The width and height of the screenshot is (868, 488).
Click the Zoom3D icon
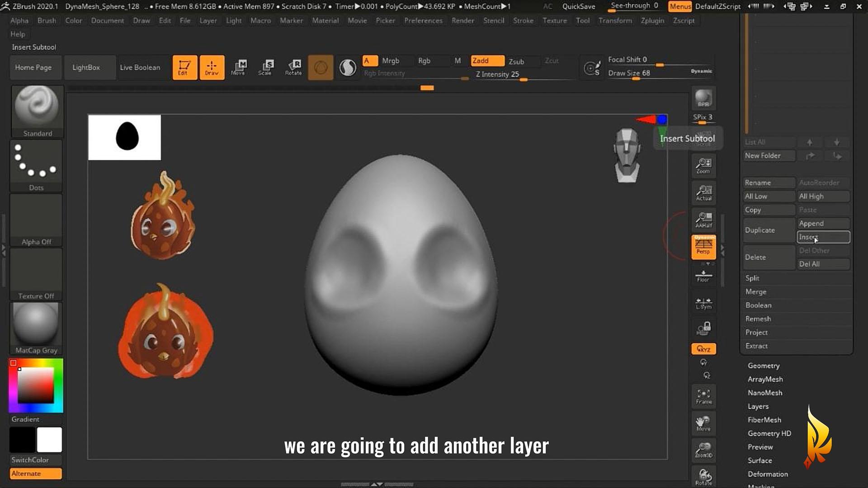[x=703, y=450]
